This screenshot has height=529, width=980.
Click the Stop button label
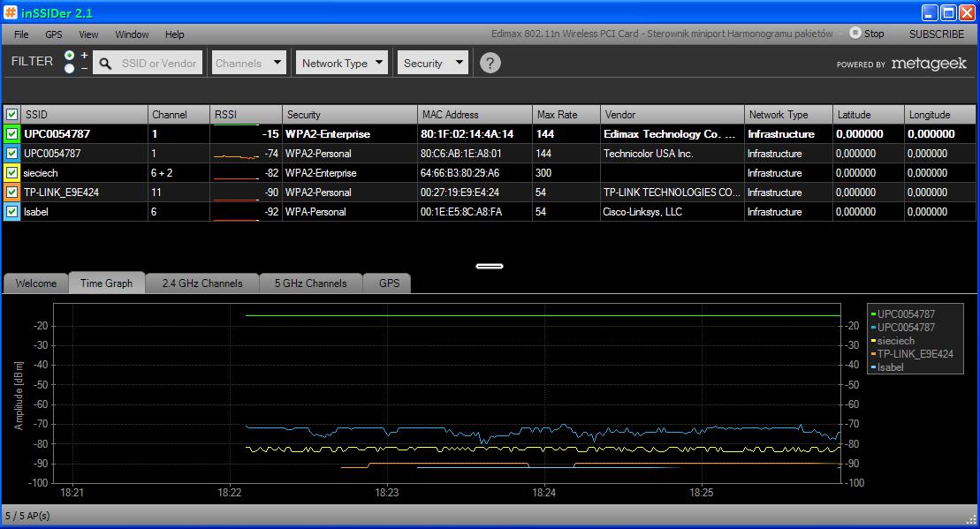(x=874, y=34)
